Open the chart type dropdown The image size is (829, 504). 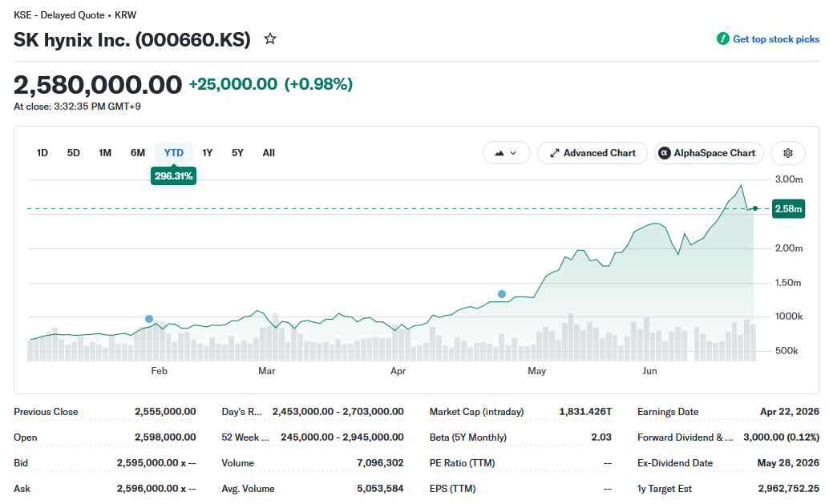506,153
